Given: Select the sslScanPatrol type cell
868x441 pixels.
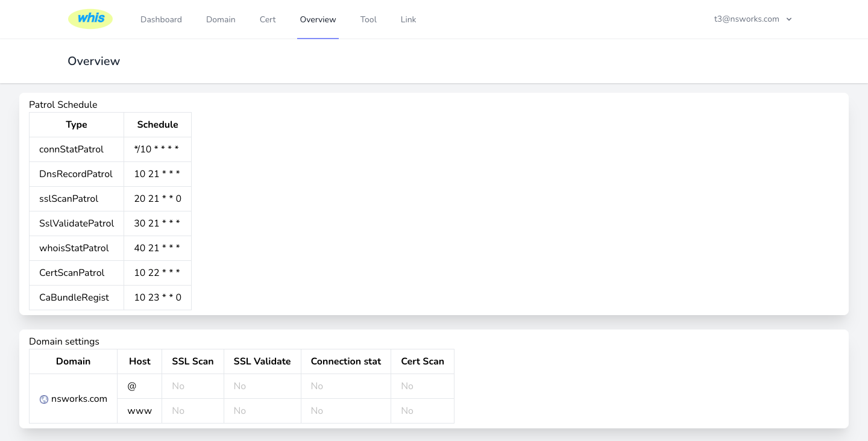Looking at the screenshot, I should [x=69, y=199].
